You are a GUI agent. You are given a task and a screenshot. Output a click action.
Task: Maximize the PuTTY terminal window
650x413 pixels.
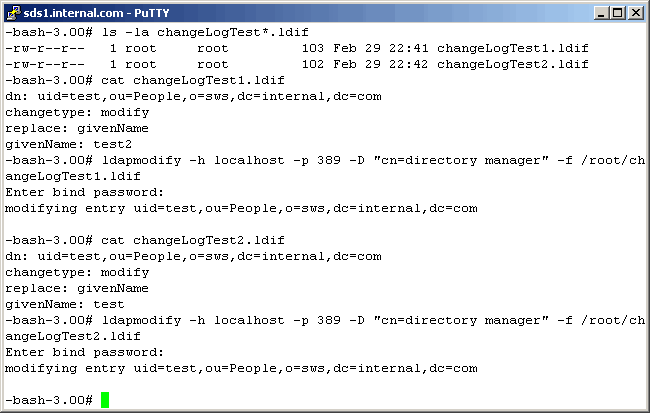(x=616, y=12)
